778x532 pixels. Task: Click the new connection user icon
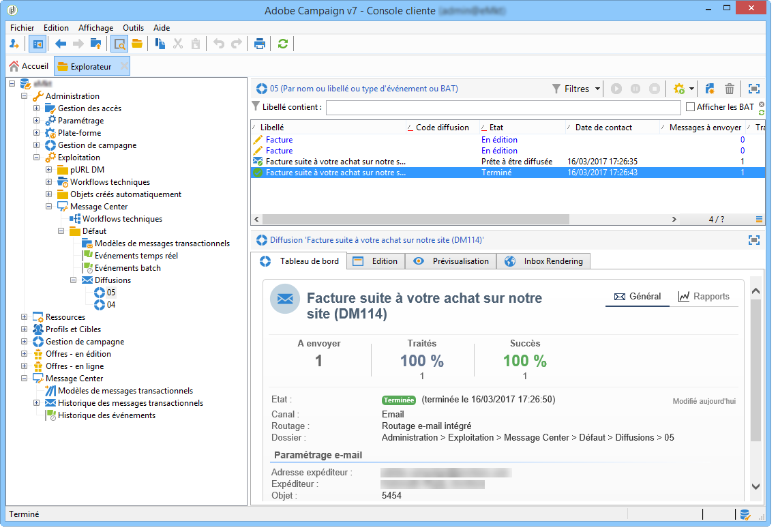14,44
